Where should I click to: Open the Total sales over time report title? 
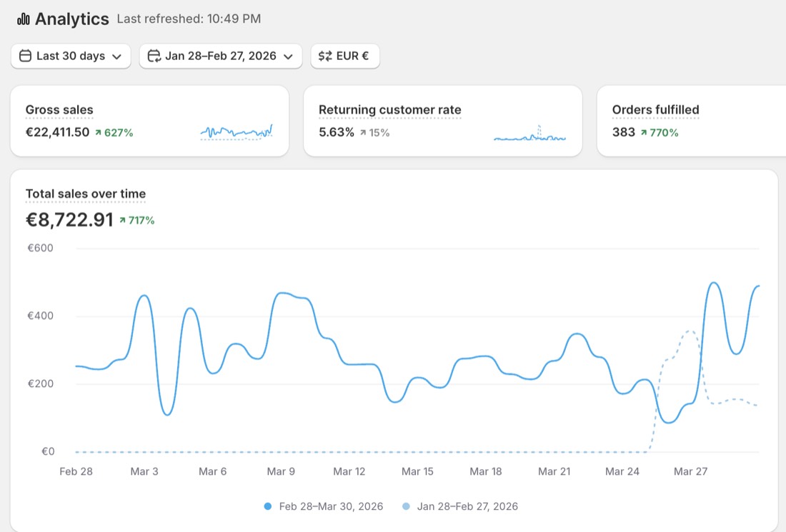tap(86, 194)
